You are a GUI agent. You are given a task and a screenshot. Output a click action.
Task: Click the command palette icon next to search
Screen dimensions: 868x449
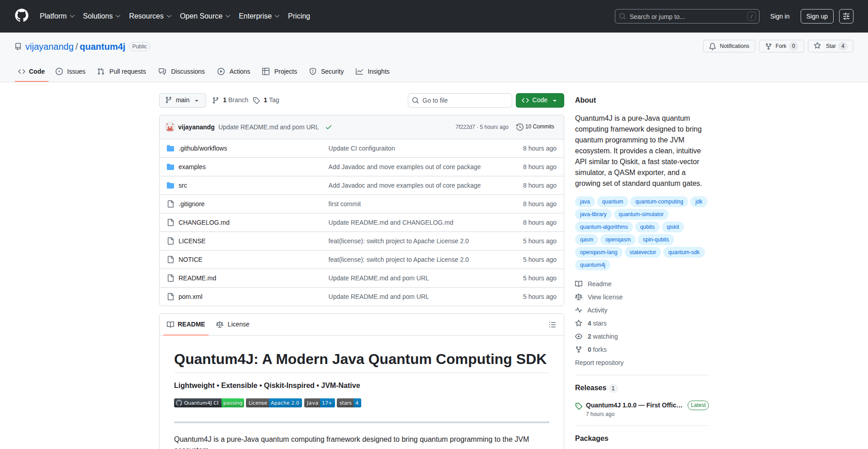click(846, 16)
